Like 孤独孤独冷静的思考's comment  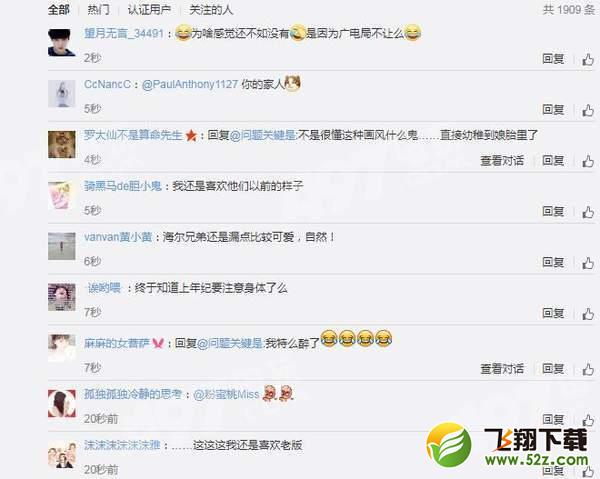(x=588, y=420)
